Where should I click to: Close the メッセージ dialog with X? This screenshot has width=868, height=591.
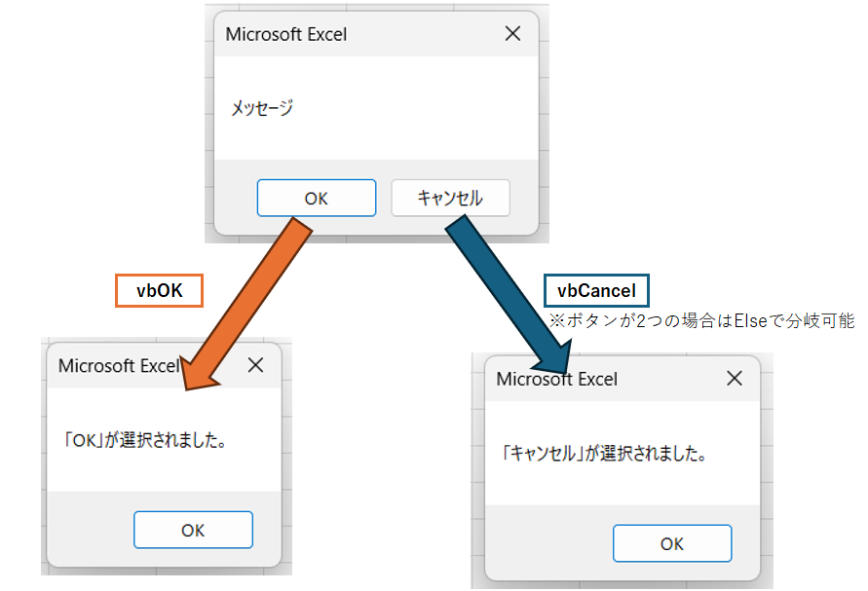pyautogui.click(x=512, y=34)
